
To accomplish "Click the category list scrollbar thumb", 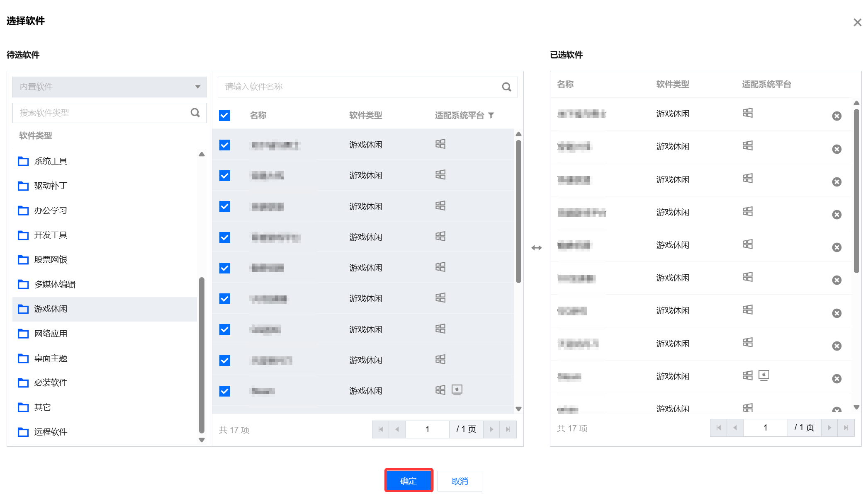I will (202, 355).
